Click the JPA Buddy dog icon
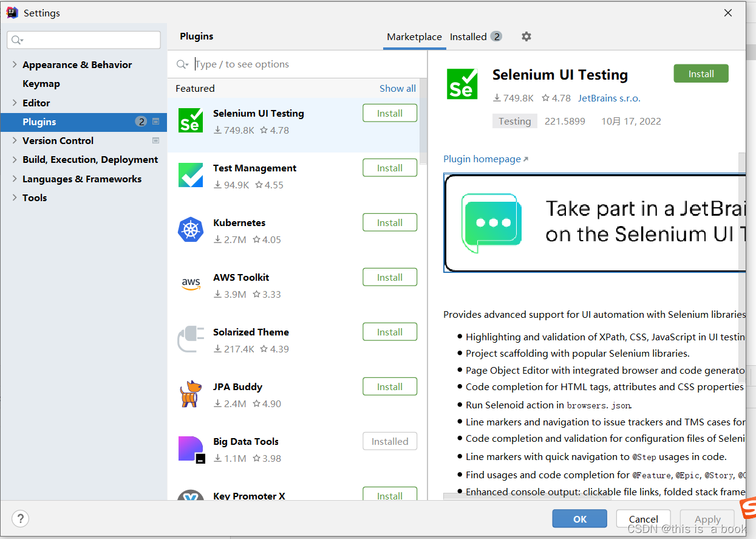The image size is (756, 539). pos(191,394)
